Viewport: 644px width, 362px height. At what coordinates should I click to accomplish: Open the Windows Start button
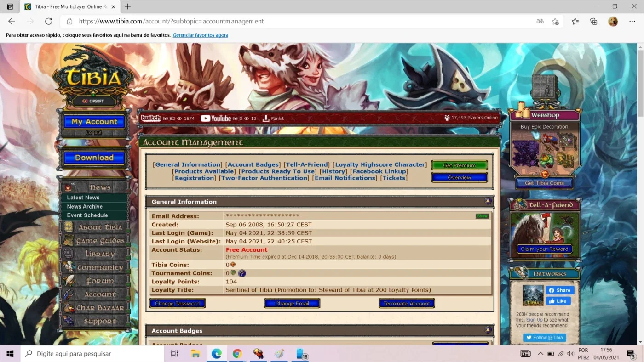pos(10,354)
